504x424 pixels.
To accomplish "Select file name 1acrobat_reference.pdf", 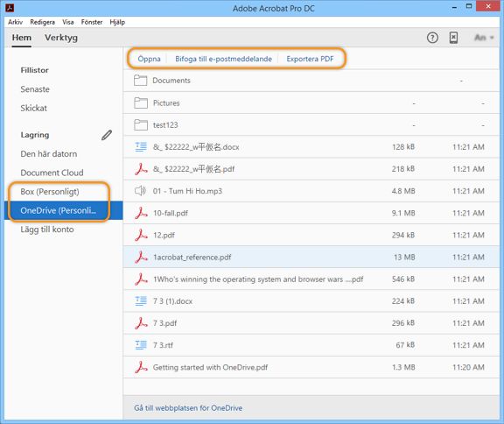I will tap(192, 258).
